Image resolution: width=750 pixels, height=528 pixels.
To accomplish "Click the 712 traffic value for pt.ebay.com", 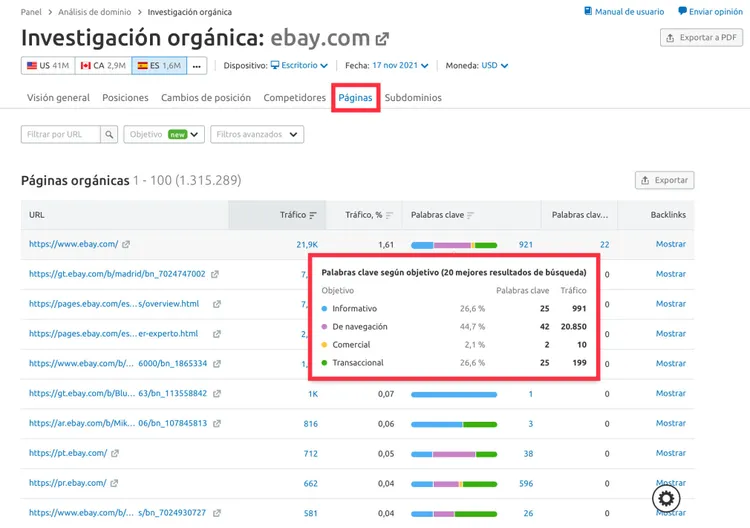I will click(x=310, y=453).
